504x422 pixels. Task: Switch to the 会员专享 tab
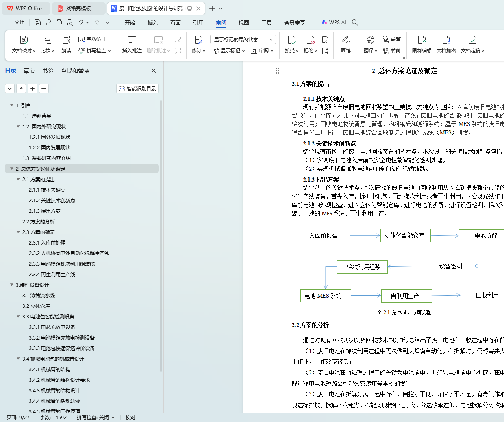point(295,23)
